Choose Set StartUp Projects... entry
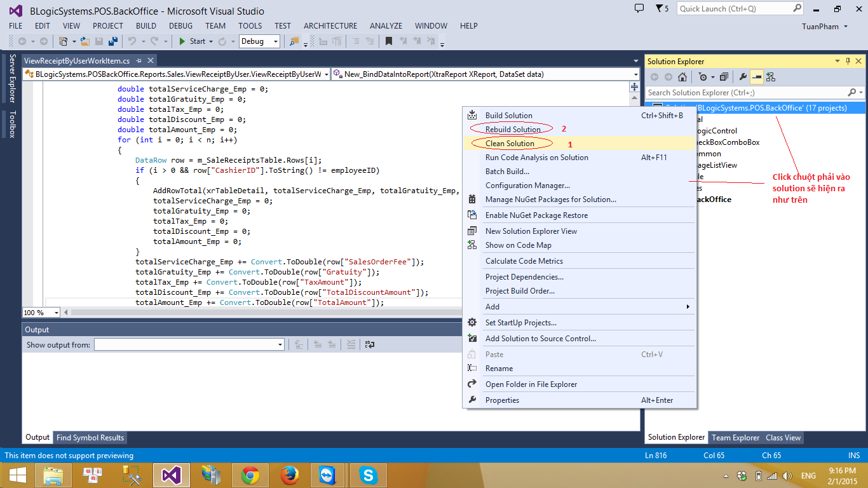The image size is (868, 488). pyautogui.click(x=580, y=323)
